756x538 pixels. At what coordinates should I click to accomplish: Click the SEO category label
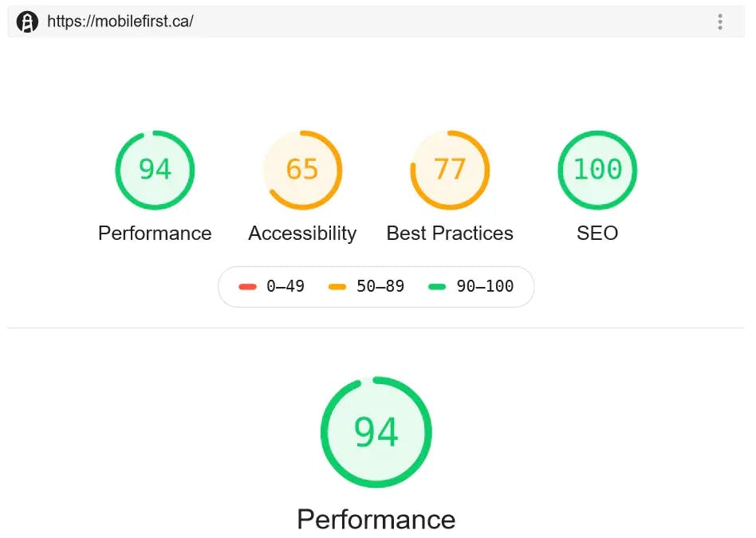point(597,234)
